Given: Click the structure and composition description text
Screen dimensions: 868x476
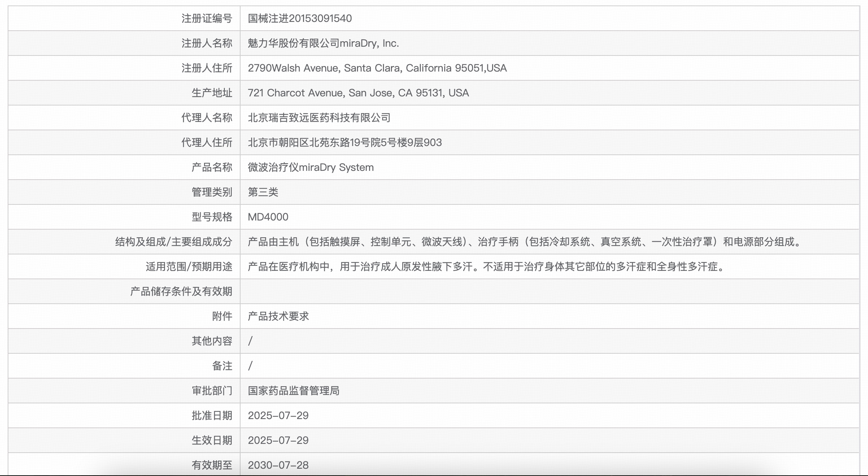Looking at the screenshot, I should pos(524,242).
